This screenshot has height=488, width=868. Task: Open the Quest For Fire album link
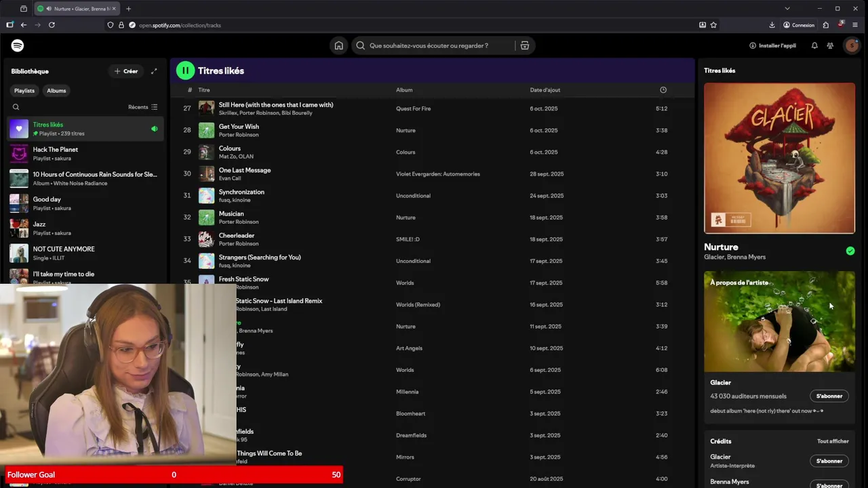[414, 108]
